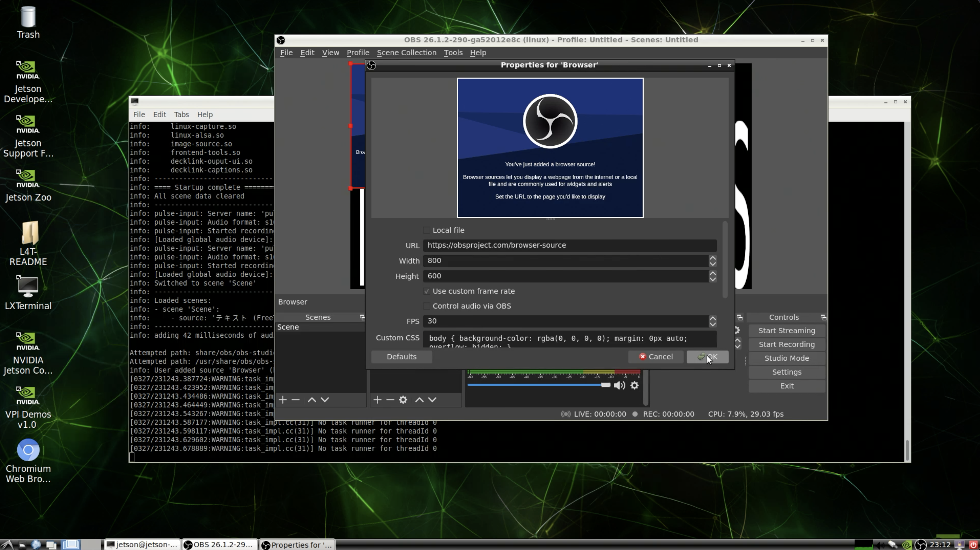The height and width of the screenshot is (550, 980).
Task: Click Cancel in the Browser properties dialog
Action: 656,357
